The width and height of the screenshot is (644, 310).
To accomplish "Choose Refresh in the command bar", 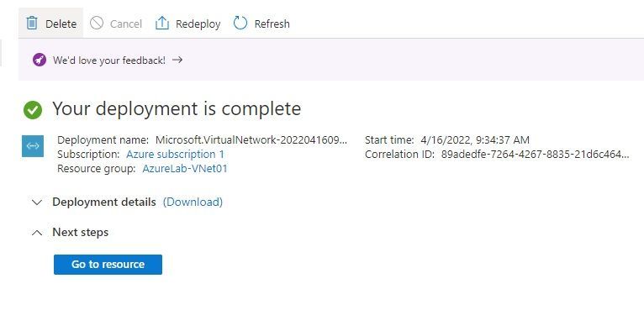I will click(x=261, y=24).
